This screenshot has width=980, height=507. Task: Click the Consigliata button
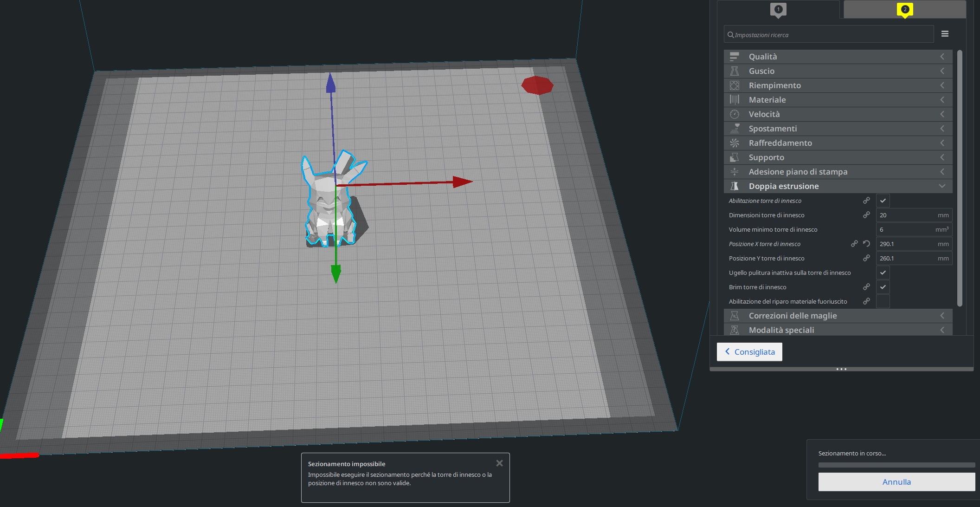(x=749, y=352)
